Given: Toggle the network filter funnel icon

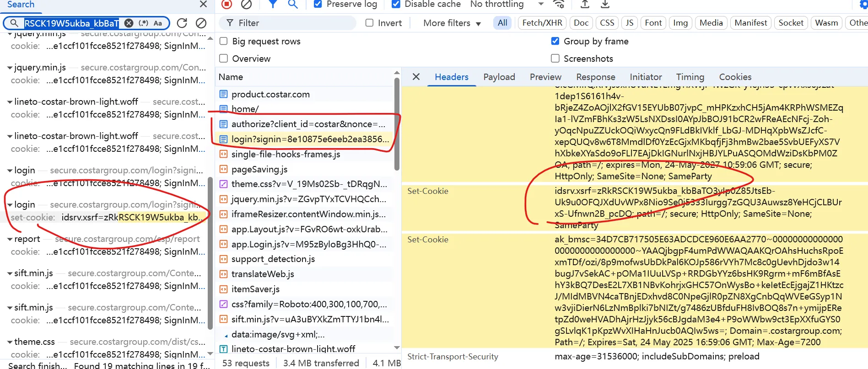Looking at the screenshot, I should click(273, 4).
